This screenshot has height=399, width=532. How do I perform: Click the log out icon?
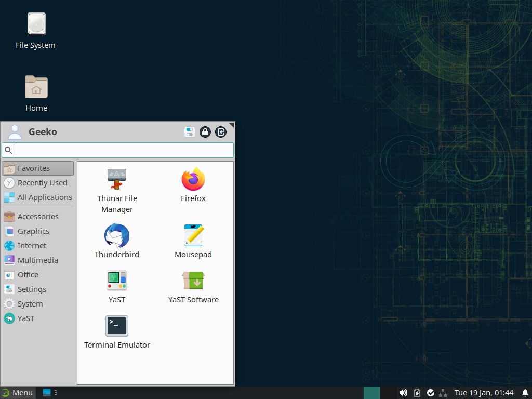tap(221, 132)
